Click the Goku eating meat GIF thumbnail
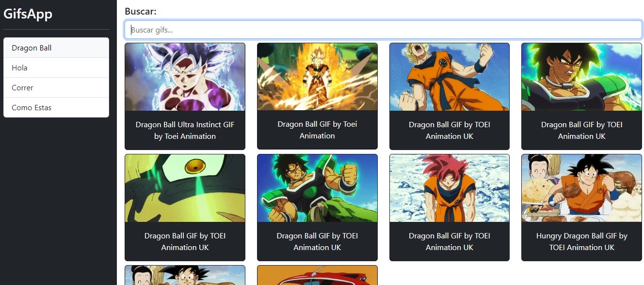Image resolution: width=644 pixels, height=285 pixels. coord(581,188)
